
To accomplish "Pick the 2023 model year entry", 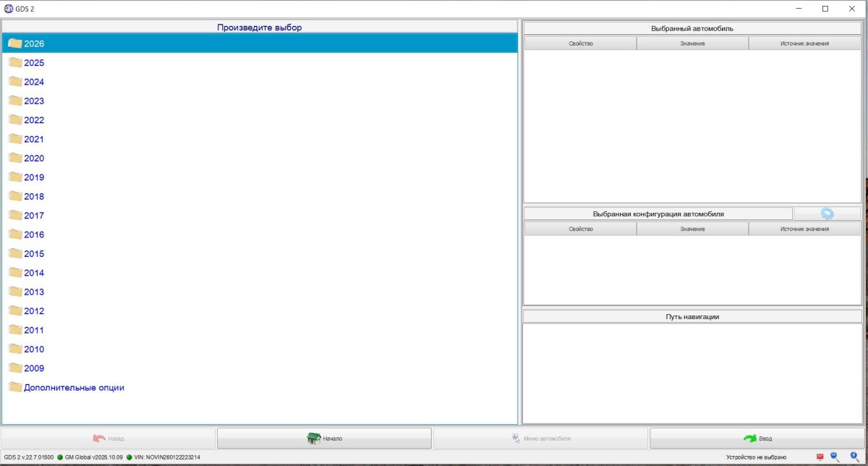I will (x=260, y=101).
